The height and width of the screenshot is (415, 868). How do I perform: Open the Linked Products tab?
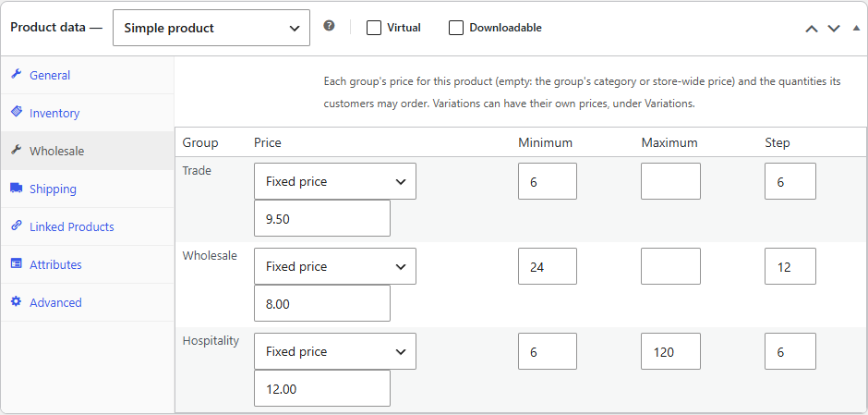pyautogui.click(x=88, y=226)
